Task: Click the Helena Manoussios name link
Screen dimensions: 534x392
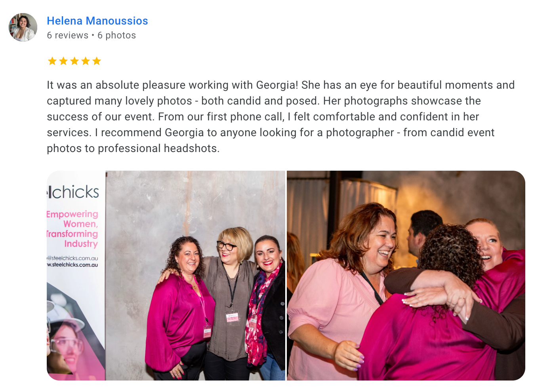Action: click(x=97, y=21)
